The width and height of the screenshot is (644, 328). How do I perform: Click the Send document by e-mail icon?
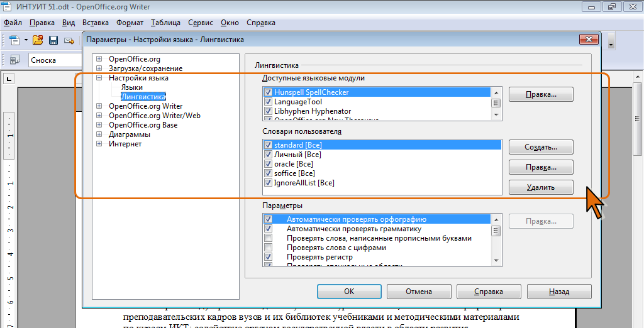pos(69,40)
